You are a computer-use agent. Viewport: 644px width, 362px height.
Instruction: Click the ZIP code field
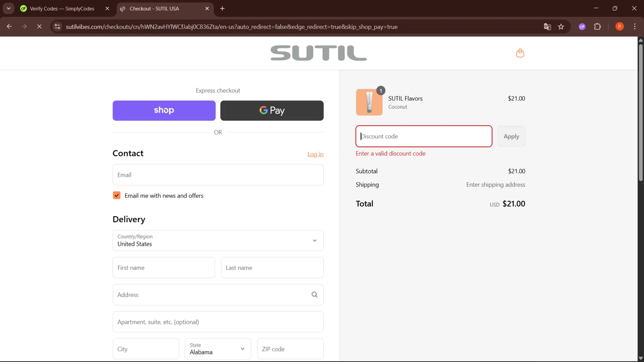290,349
